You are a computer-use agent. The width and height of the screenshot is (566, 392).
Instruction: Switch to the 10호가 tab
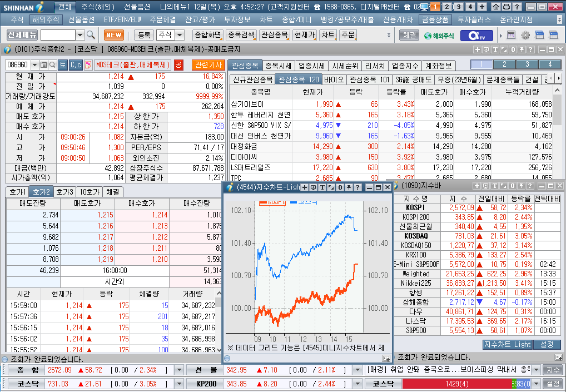point(90,192)
